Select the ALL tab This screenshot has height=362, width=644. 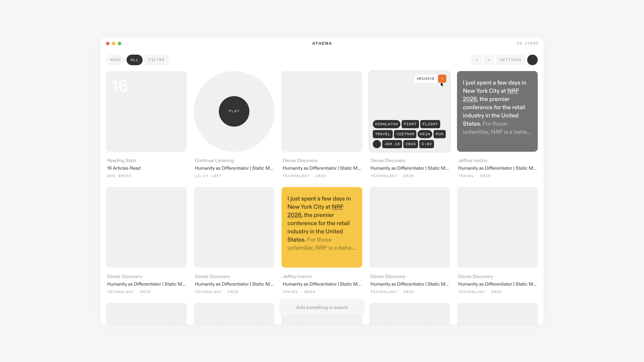coord(135,60)
